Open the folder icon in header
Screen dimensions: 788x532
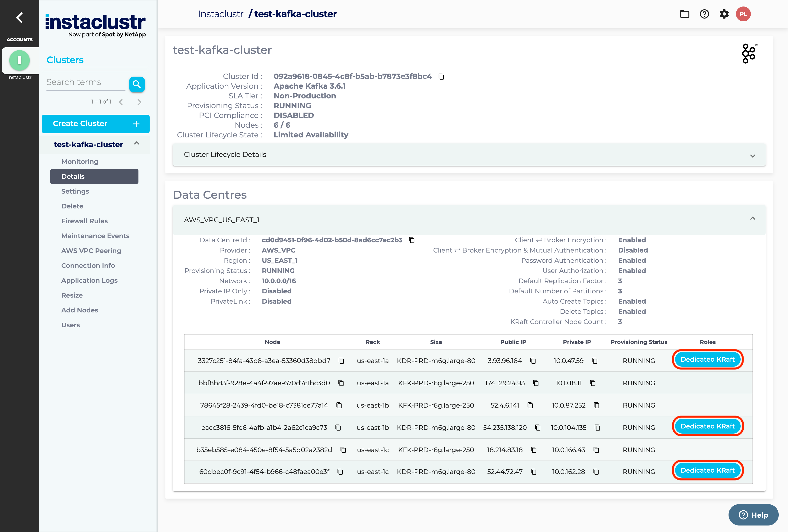684,14
